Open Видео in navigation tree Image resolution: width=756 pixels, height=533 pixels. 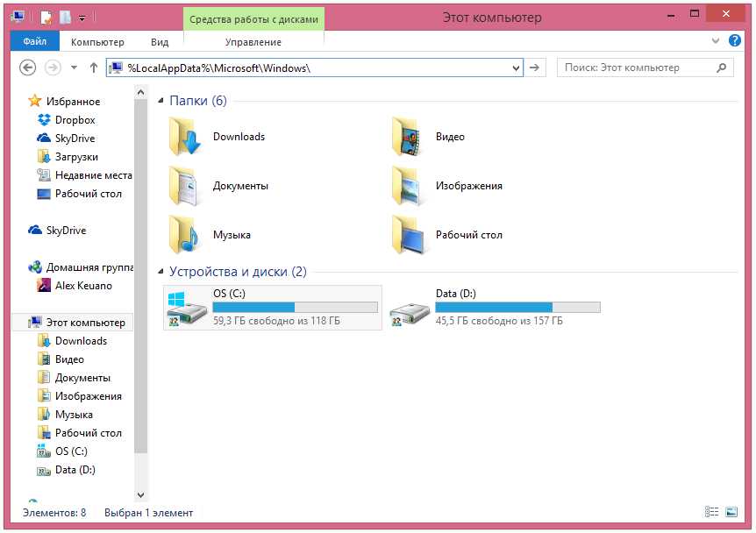(61, 359)
